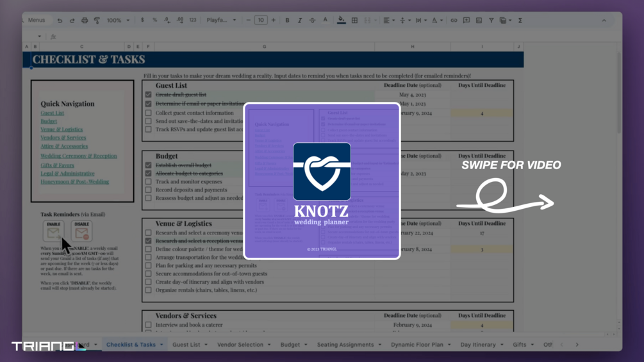Image resolution: width=644 pixels, height=362 pixels.
Task: Check 'Collect guest contact information' checkbox
Action: pos(148,113)
